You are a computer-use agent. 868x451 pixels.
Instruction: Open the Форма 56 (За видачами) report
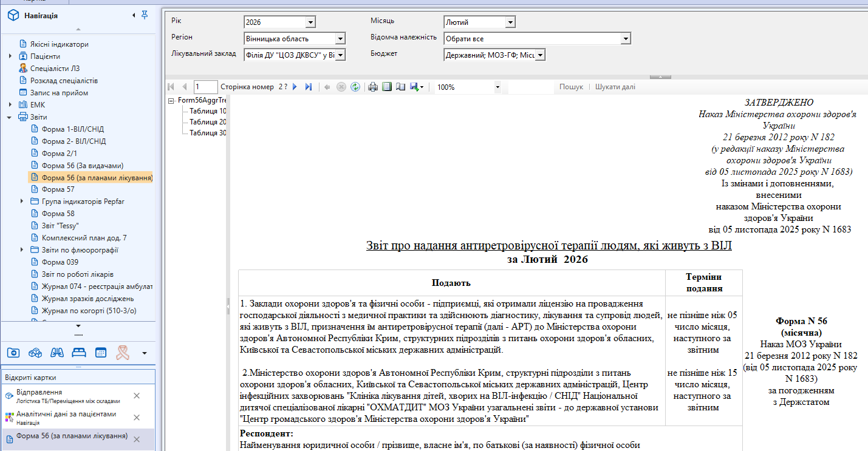(x=83, y=166)
